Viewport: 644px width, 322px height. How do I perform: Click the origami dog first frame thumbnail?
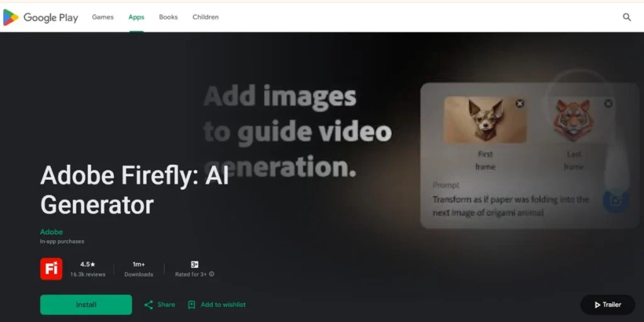click(x=485, y=119)
